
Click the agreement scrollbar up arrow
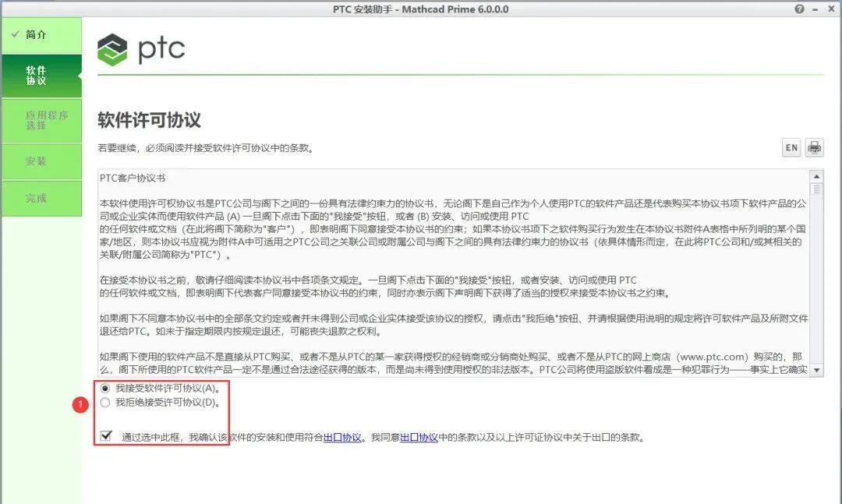(817, 176)
